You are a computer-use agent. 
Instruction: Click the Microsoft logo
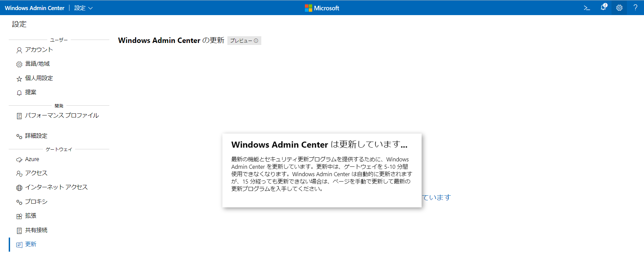[x=322, y=8]
